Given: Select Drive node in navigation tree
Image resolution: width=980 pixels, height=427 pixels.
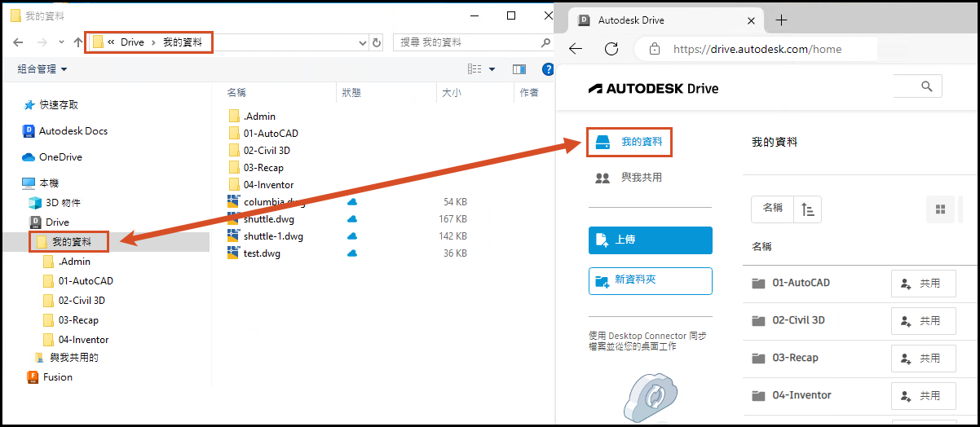Looking at the screenshot, I should [50, 222].
